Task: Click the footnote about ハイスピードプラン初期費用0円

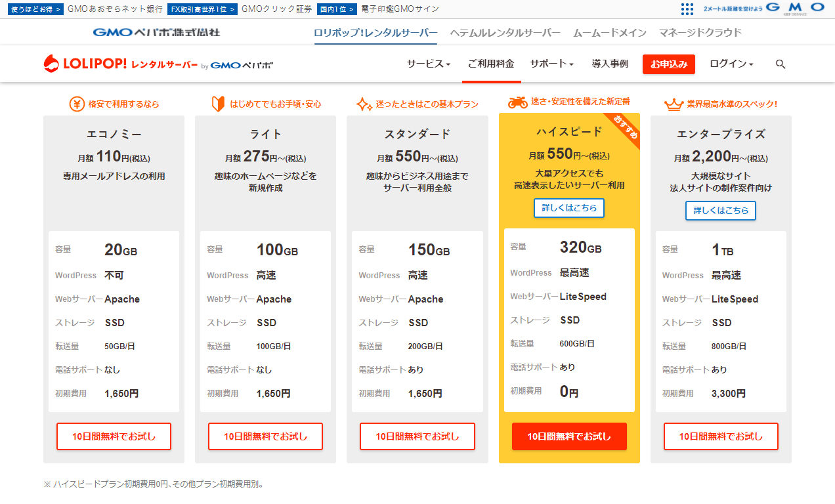Action: coord(154,484)
